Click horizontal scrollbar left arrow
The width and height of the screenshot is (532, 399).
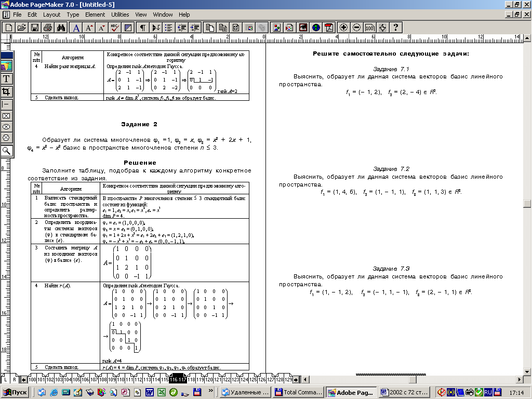(x=305, y=379)
